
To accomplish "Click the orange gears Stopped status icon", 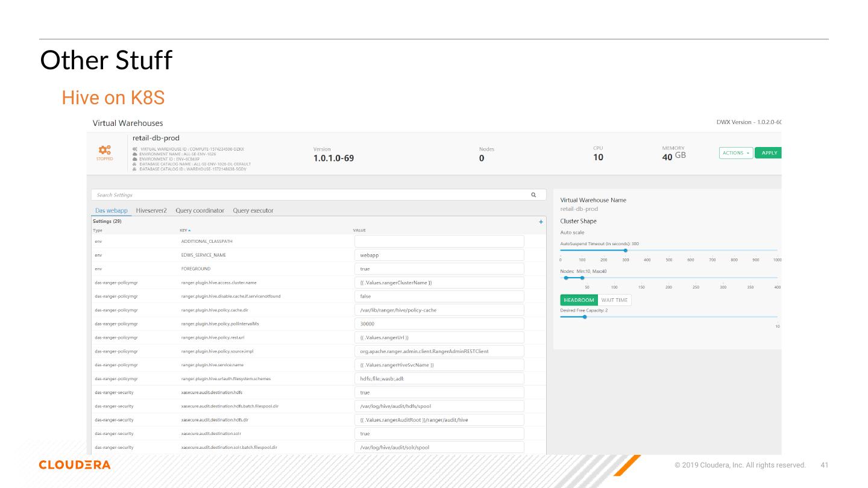I will [x=105, y=150].
